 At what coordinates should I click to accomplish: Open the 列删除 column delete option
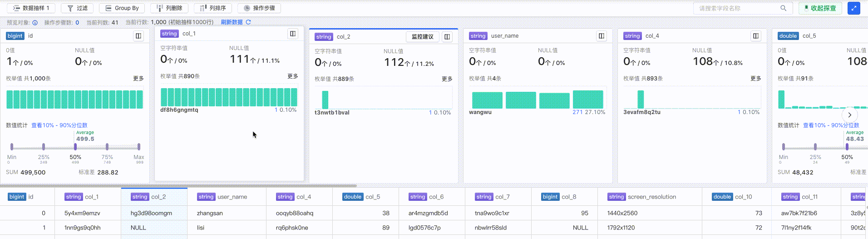point(169,8)
